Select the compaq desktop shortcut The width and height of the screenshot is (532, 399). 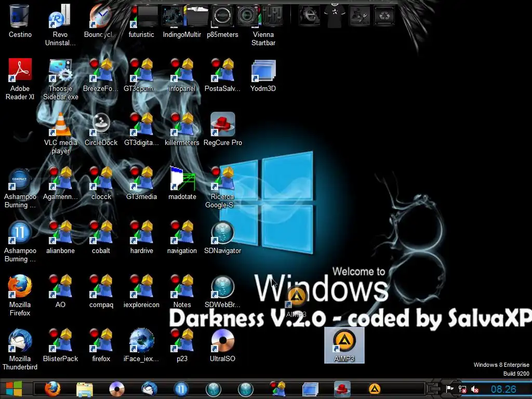[x=101, y=291]
